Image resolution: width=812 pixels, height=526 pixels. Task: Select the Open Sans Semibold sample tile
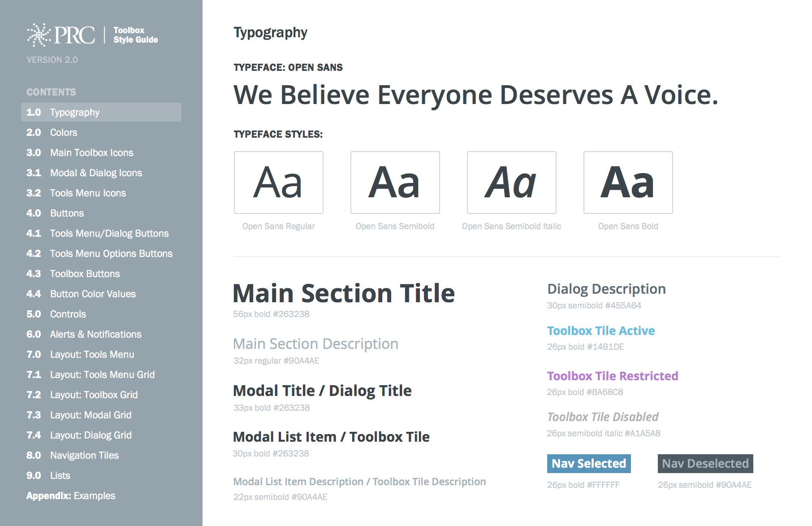(395, 183)
